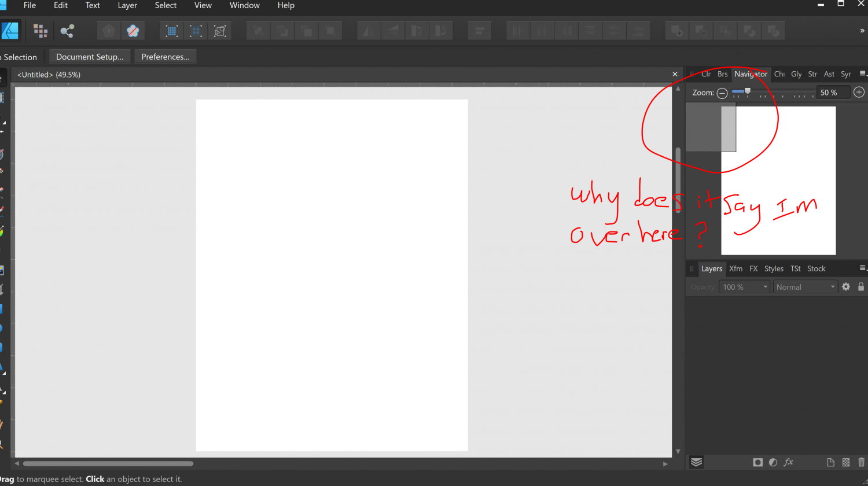The image size is (868, 486).
Task: Click the delete layer trash icon
Action: point(862,462)
